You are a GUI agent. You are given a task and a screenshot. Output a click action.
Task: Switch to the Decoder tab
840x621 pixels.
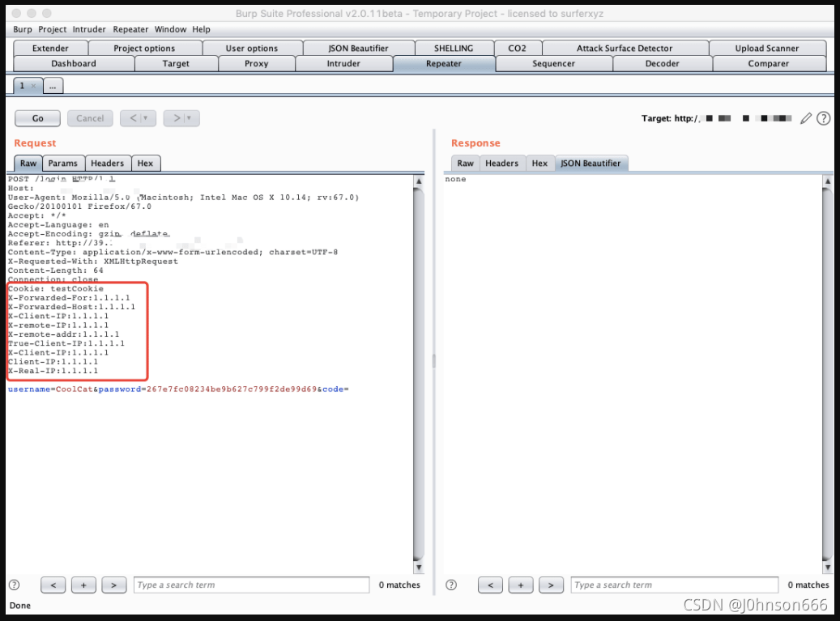(x=662, y=63)
